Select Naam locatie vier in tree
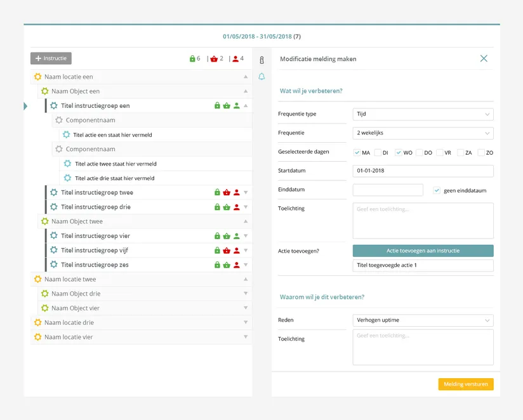The image size is (523, 420). point(69,338)
